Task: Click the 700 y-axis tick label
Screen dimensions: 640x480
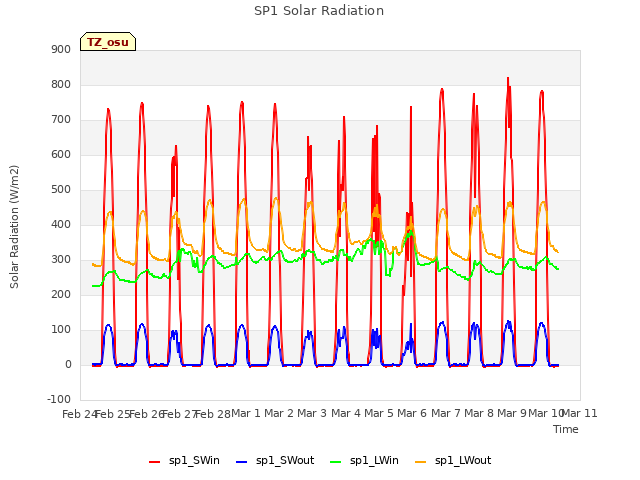Action: click(61, 120)
